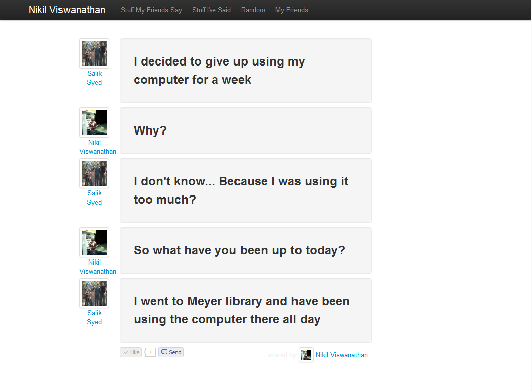Open the "Stuff My Friends Say" menu
Image resolution: width=532 pixels, height=392 pixels.
pyautogui.click(x=151, y=10)
